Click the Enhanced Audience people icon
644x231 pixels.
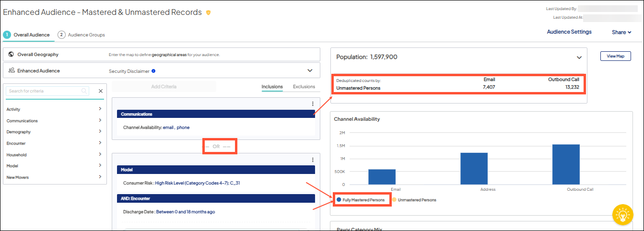[x=11, y=70]
